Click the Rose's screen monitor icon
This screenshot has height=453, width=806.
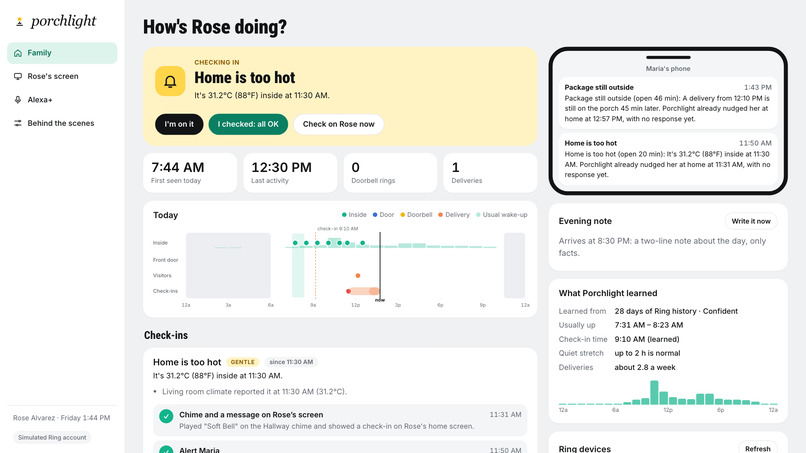(x=18, y=76)
